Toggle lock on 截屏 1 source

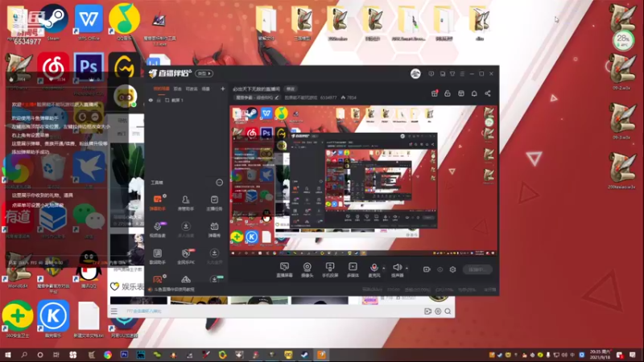coord(159,100)
